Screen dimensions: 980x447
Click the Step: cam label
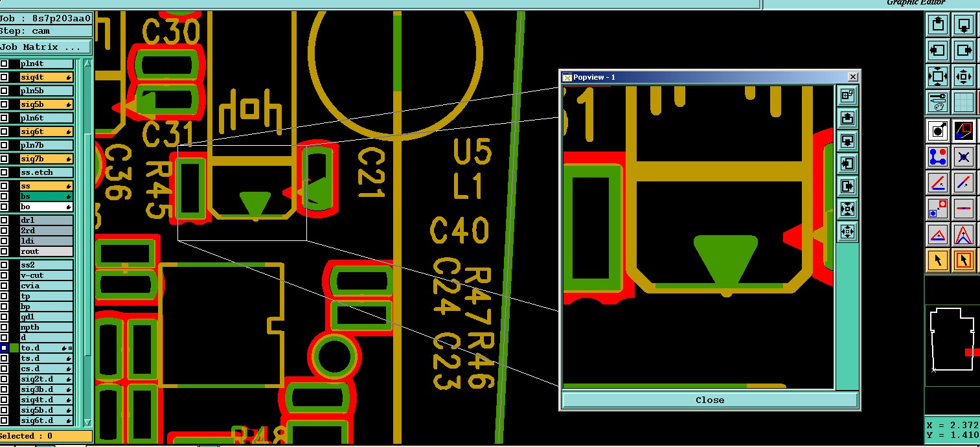coord(46,30)
